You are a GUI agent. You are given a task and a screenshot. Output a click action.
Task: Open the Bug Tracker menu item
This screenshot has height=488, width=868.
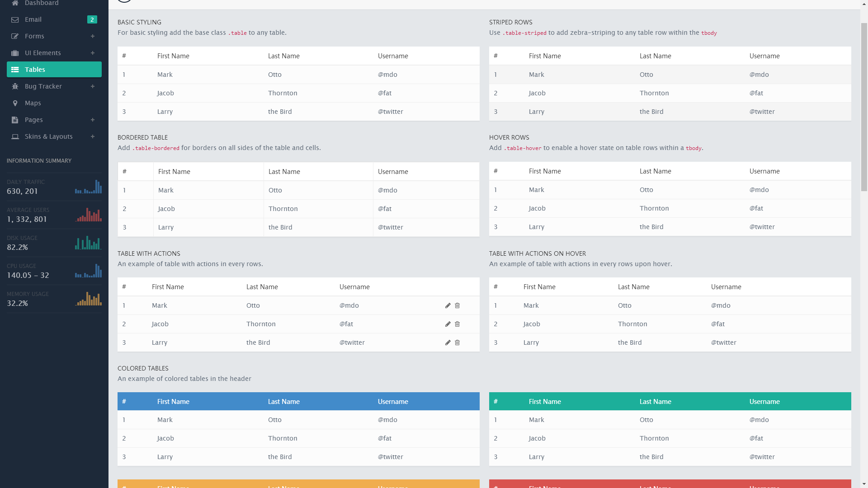[54, 87]
